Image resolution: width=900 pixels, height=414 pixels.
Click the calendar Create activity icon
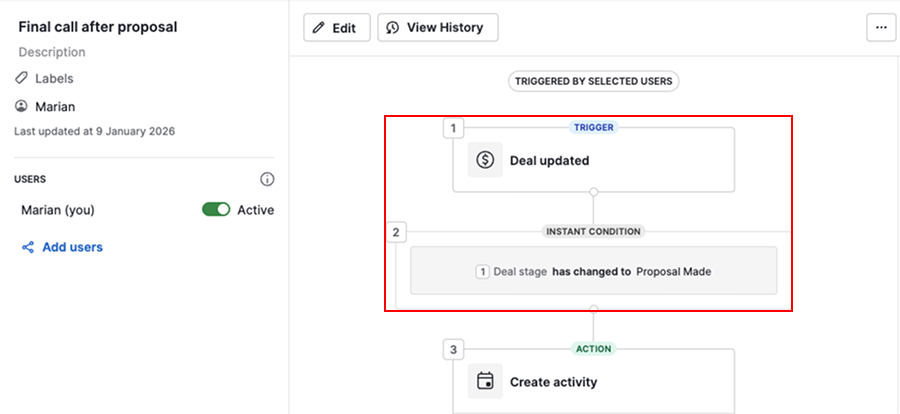coord(485,381)
